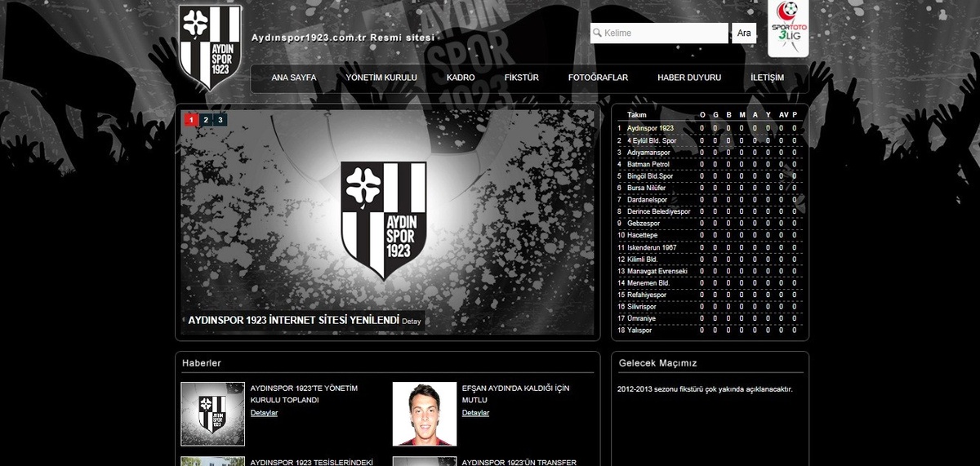Open the FOTOĞRAFLAR gallery menu
980x466 pixels.
598,78
